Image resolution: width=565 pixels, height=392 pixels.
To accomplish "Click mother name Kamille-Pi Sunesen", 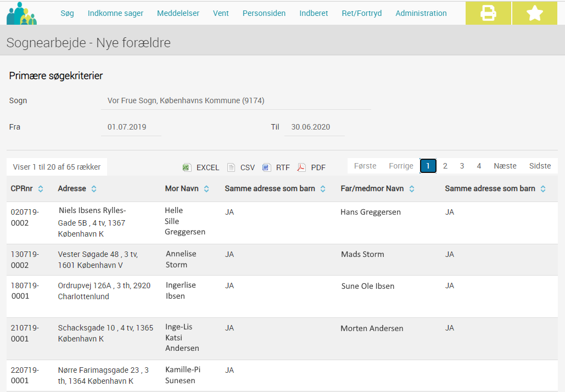I will point(183,375).
